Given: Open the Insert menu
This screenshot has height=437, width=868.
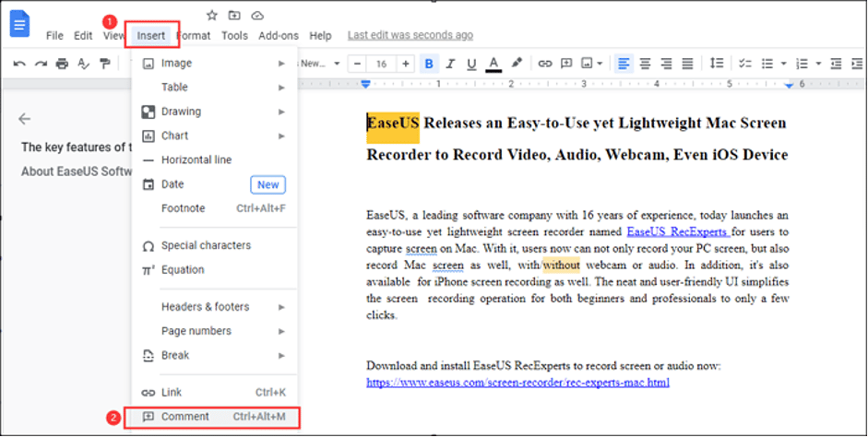Looking at the screenshot, I should click(x=151, y=35).
